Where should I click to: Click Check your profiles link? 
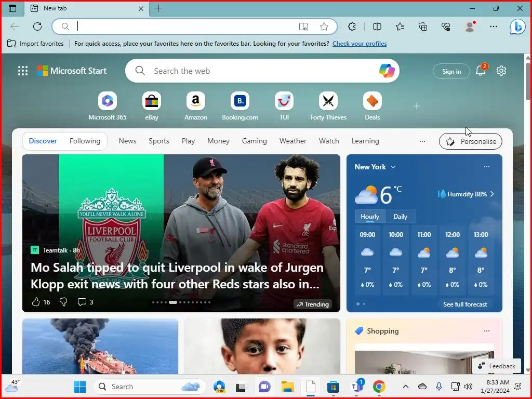(360, 44)
